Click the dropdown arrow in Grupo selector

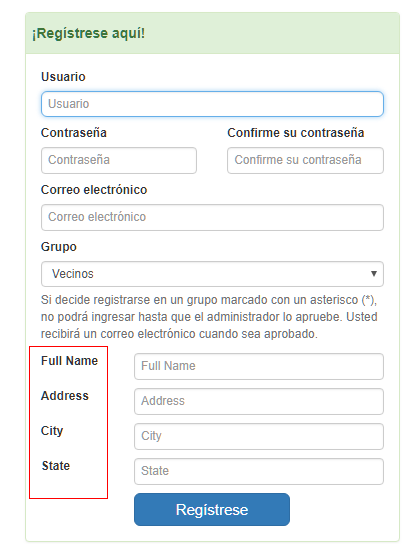374,274
